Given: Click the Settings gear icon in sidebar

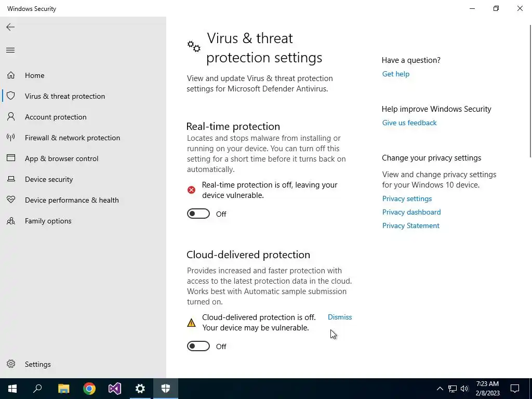Looking at the screenshot, I should (11, 364).
